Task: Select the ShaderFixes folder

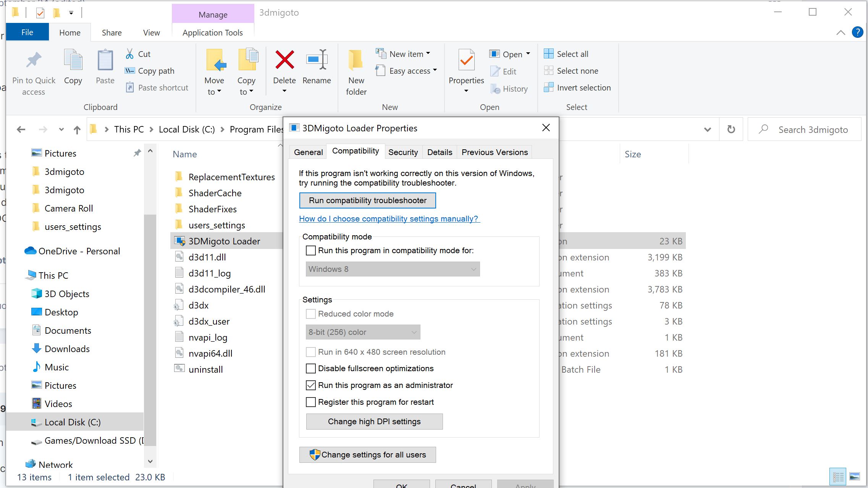Action: point(213,209)
